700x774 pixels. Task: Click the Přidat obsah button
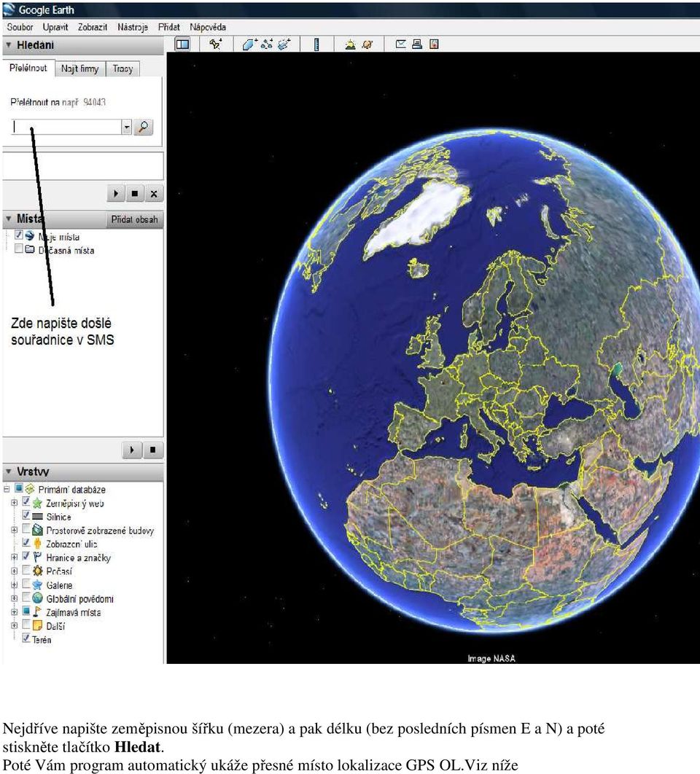[134, 219]
